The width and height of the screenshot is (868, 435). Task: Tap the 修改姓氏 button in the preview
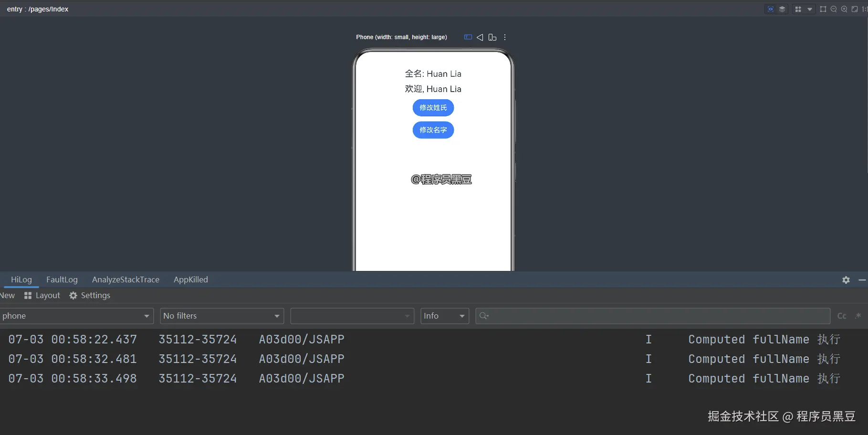tap(433, 108)
